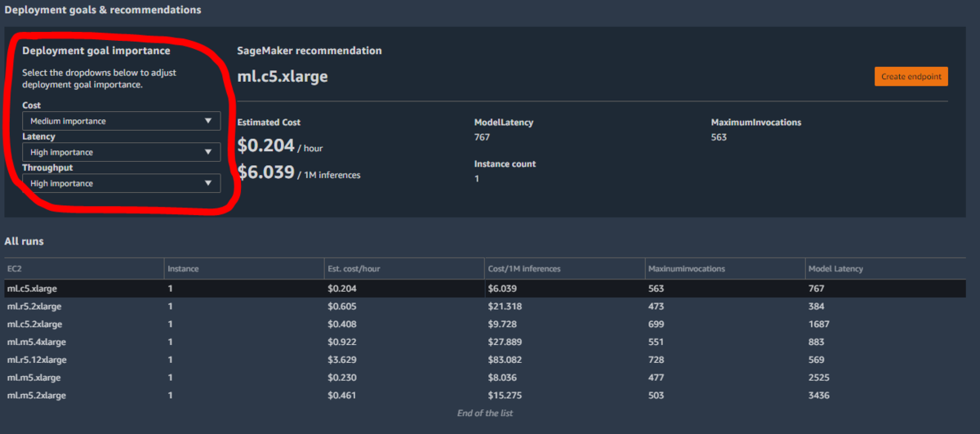Select the ml.r5.12xlarge row
Screen dimensions: 980x434
(x=485, y=360)
